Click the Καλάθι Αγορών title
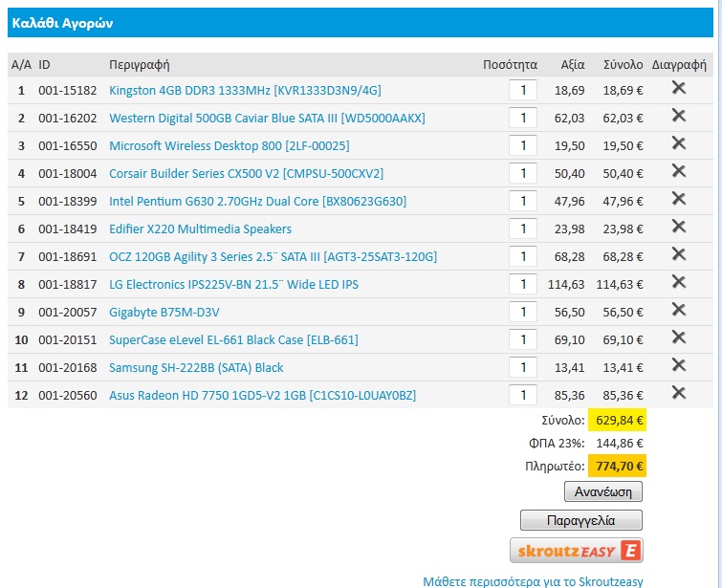This screenshot has width=722, height=588. click(x=62, y=23)
